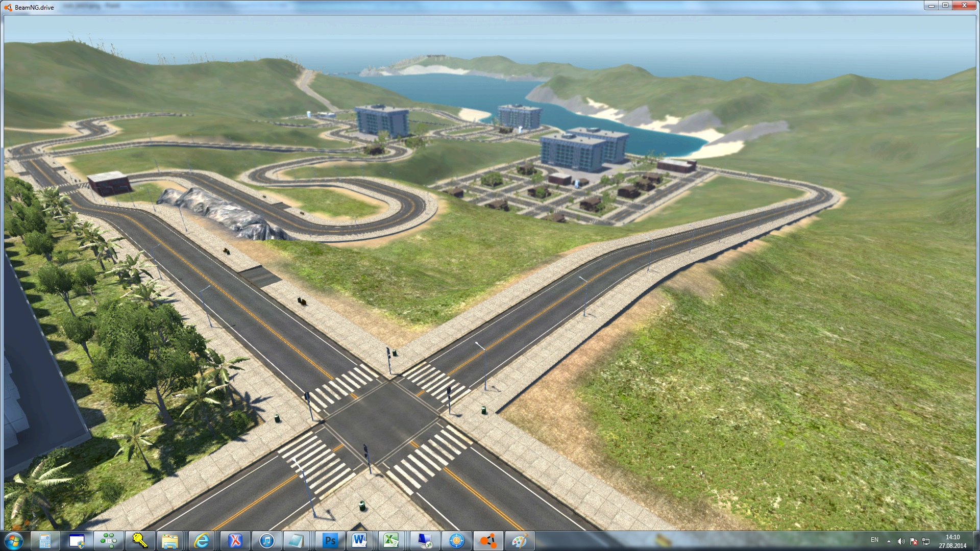Open the red X application in taskbar

pyautogui.click(x=234, y=541)
